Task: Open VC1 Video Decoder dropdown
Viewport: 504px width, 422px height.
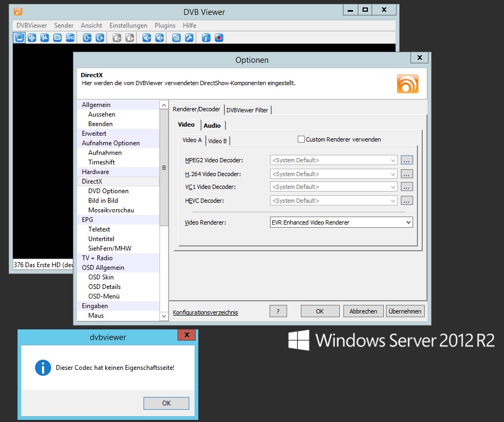Action: click(x=334, y=187)
